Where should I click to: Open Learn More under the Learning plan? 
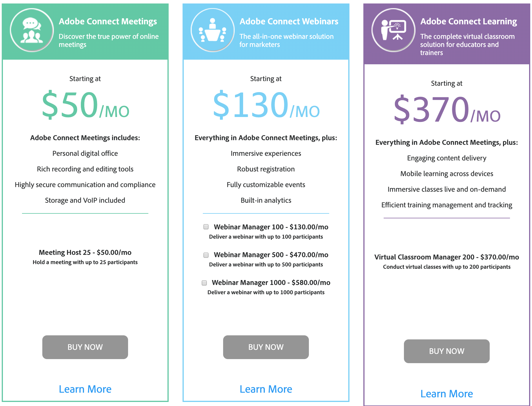447,394
